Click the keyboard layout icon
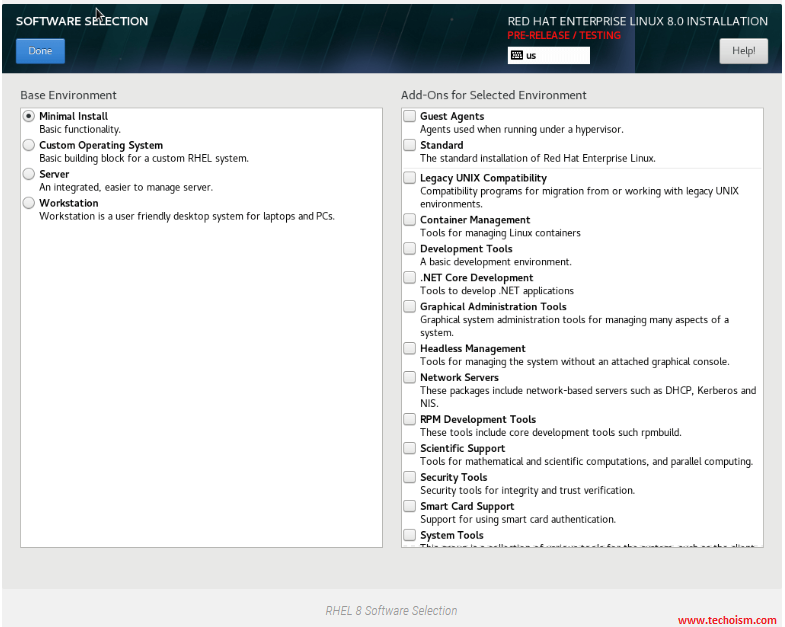The width and height of the screenshot is (785, 627). tap(517, 56)
